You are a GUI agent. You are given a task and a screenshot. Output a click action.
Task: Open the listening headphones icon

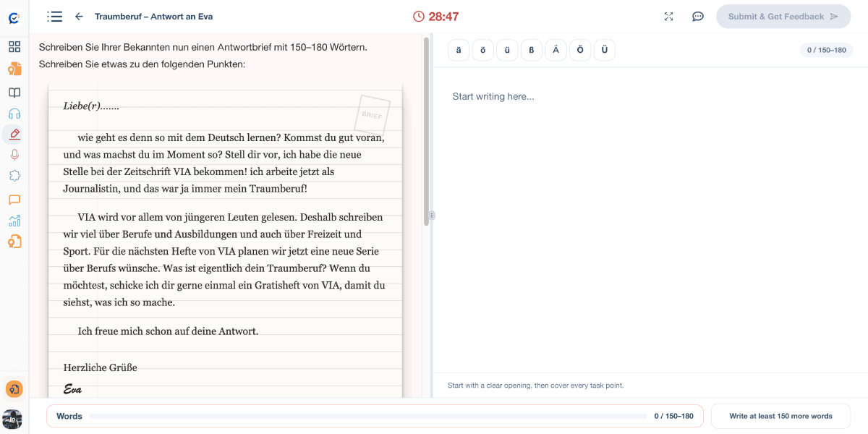point(14,114)
